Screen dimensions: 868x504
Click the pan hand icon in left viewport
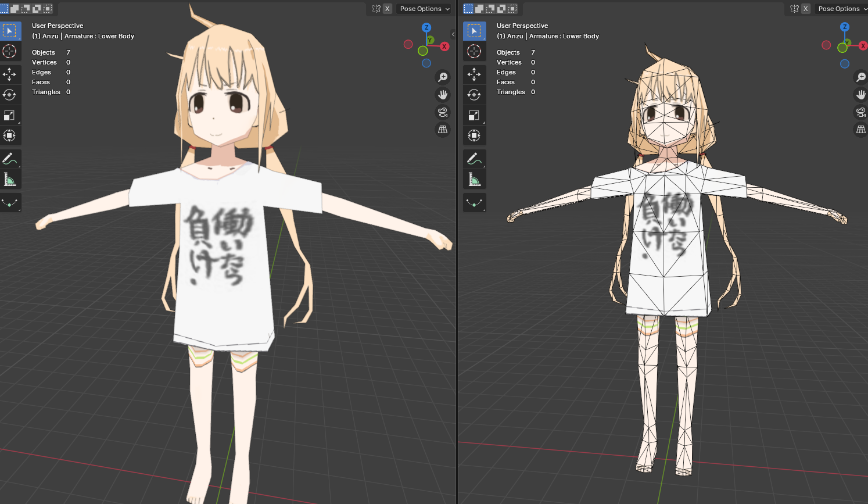click(443, 94)
